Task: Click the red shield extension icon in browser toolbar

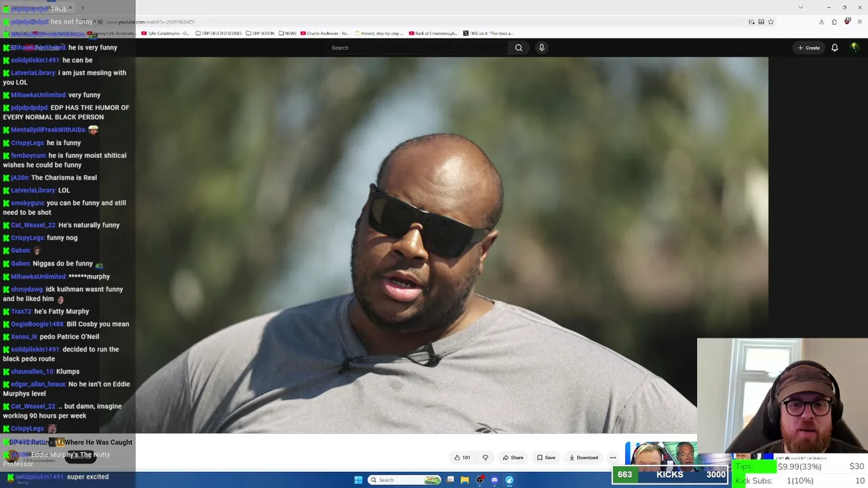Action: pyautogui.click(x=847, y=22)
